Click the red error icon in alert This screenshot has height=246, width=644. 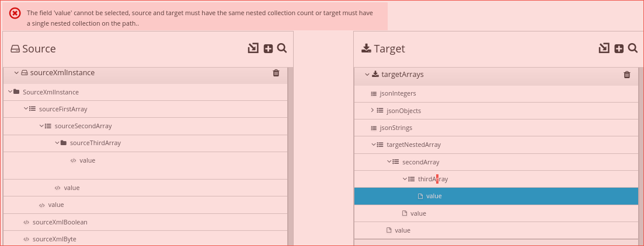(x=15, y=13)
